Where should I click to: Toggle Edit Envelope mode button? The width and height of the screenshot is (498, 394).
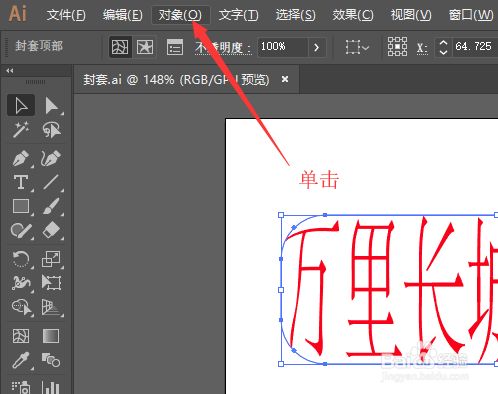(x=120, y=47)
